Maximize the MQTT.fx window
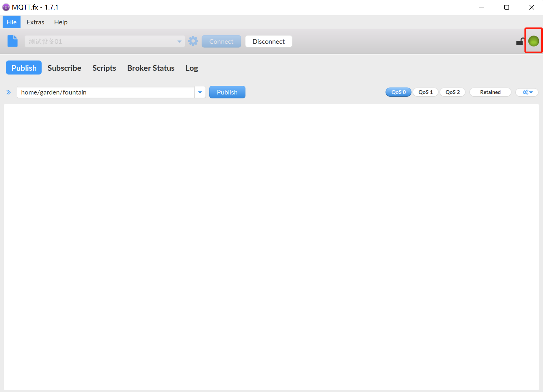The width and height of the screenshot is (543, 392). (507, 7)
